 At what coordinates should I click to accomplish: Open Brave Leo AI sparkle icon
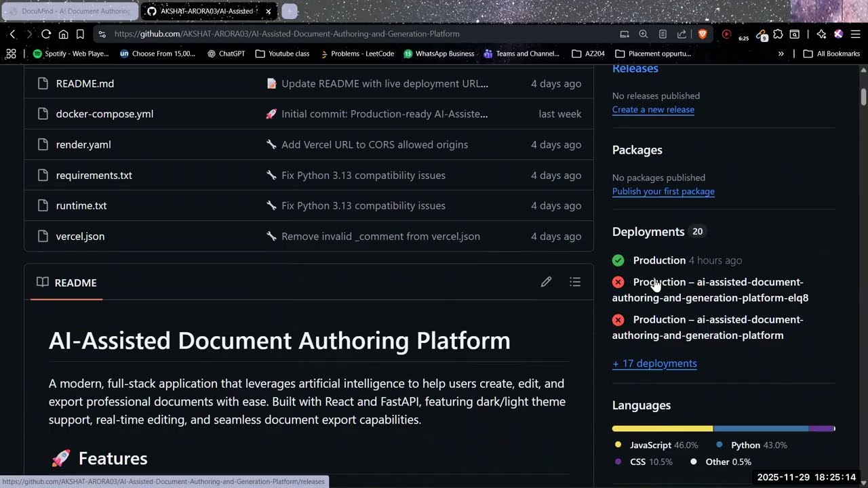821,34
